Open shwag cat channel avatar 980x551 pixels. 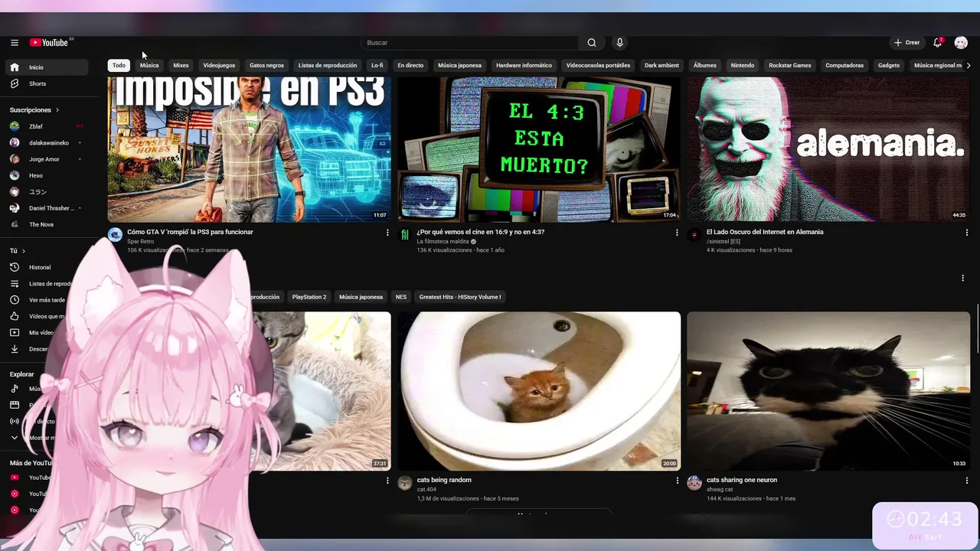coord(694,483)
